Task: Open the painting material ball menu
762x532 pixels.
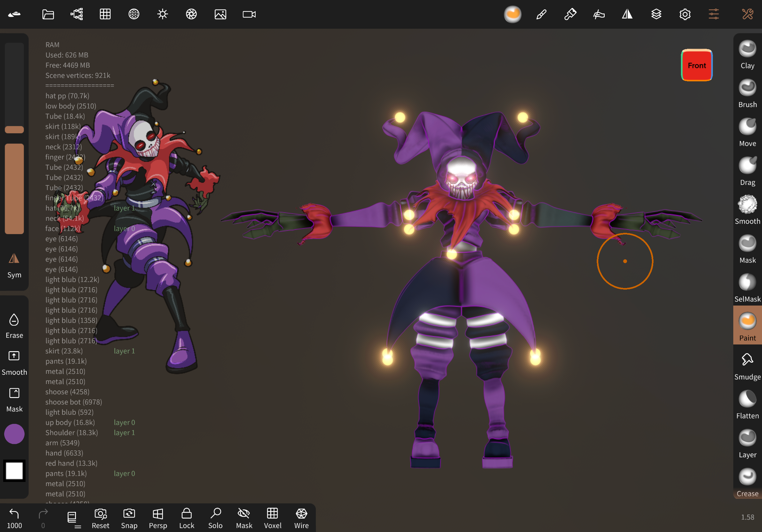Action: [513, 14]
